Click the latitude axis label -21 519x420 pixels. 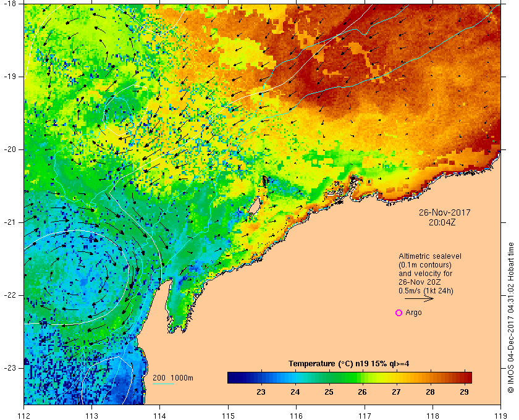point(9,222)
